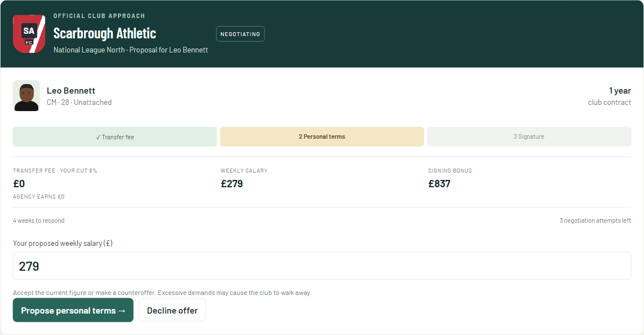Click the WEEKLY SALARY label
The image size is (644, 335).
tap(244, 170)
